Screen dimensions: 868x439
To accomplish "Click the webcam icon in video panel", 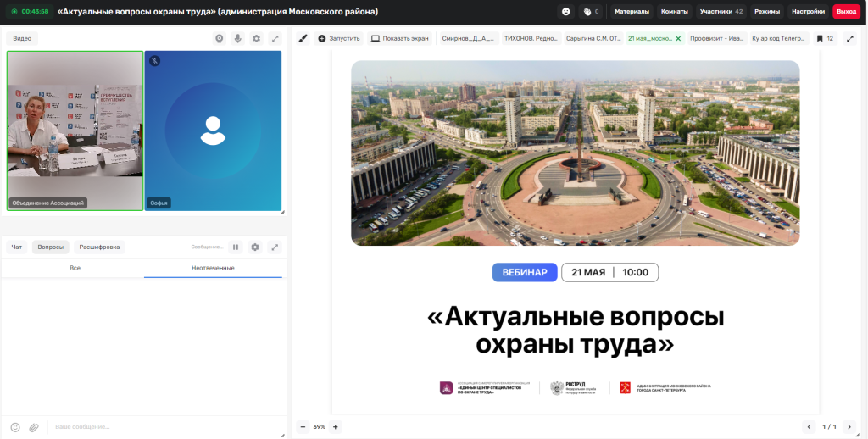I will (x=220, y=39).
